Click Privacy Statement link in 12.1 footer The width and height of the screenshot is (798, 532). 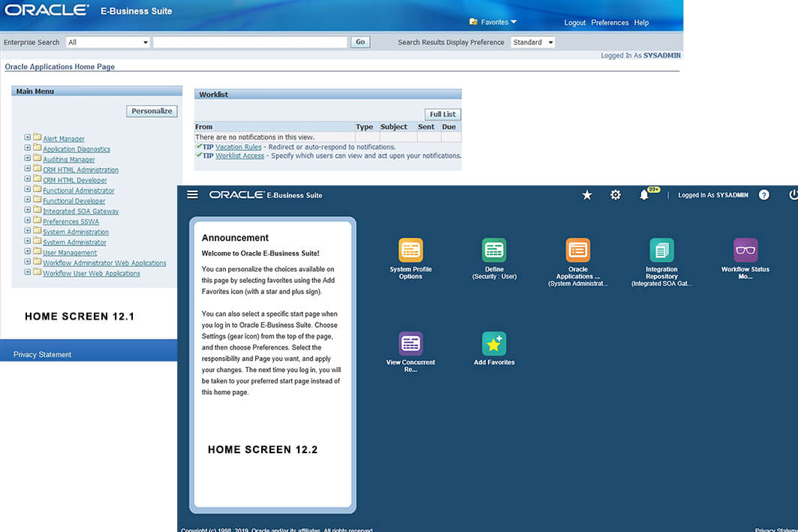click(42, 354)
